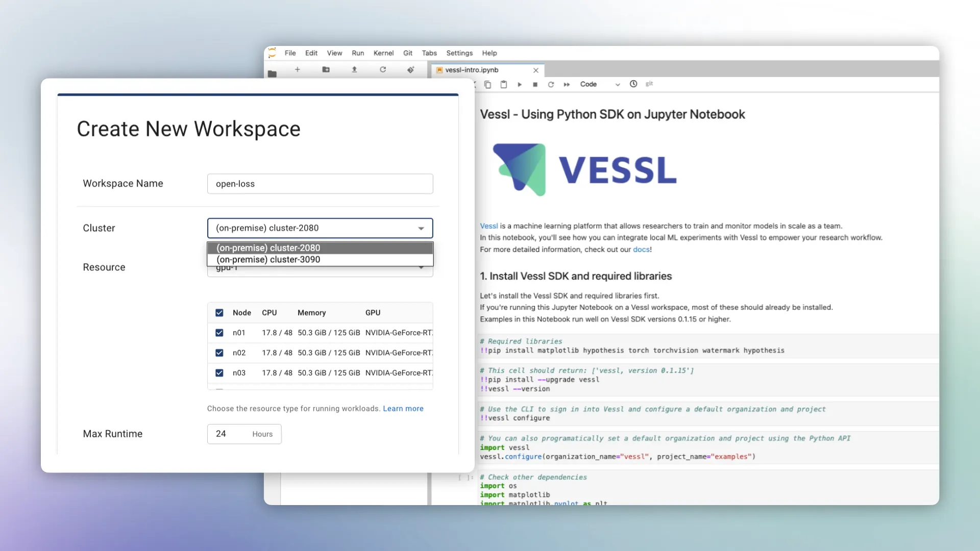
Task: Click the git clone icon
Action: pos(411,69)
